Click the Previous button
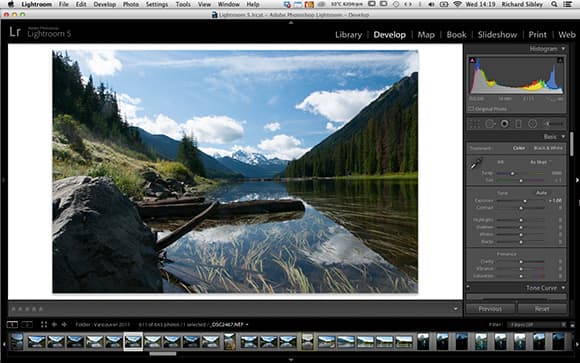This screenshot has height=363, width=580. [x=490, y=308]
